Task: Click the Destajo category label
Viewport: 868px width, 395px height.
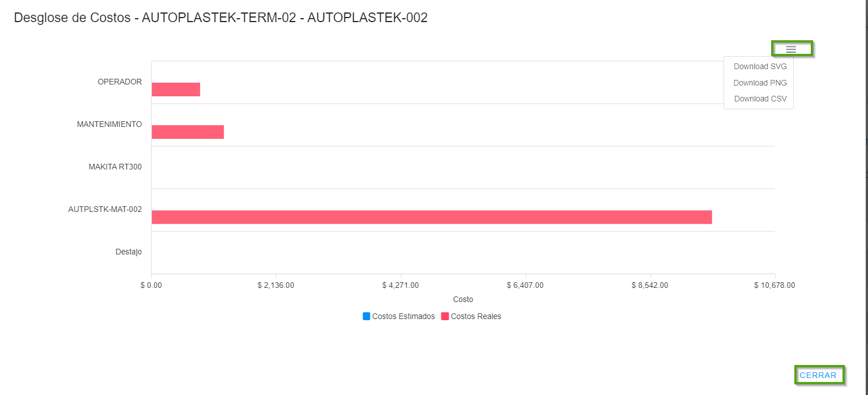Action: point(129,252)
